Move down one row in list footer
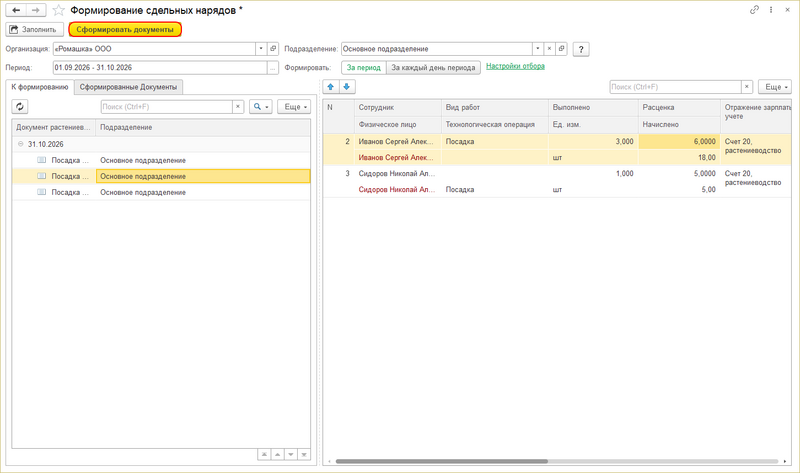 click(290, 455)
